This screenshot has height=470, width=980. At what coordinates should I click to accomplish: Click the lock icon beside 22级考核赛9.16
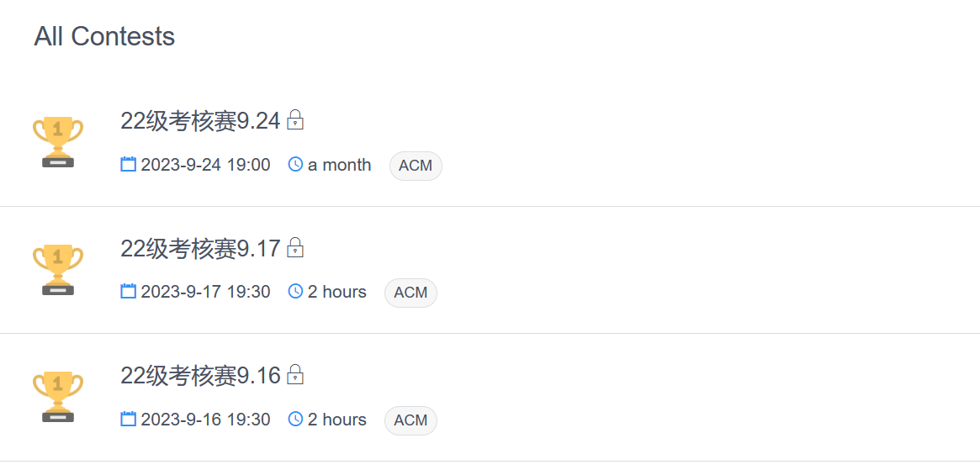pos(295,375)
